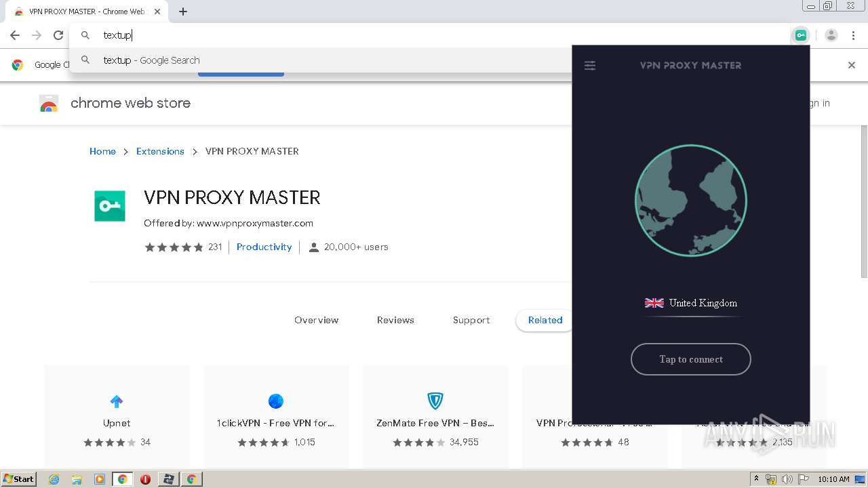Open the media player taskbar icon
This screenshot has width=868, height=488.
100,479
